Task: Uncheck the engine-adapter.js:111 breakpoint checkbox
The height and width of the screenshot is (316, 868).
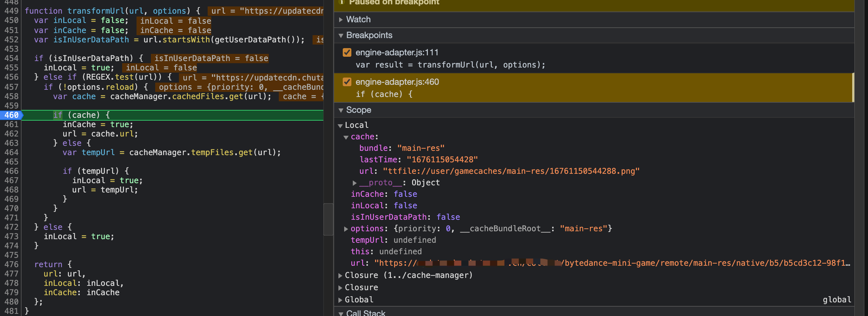Action: (x=347, y=52)
